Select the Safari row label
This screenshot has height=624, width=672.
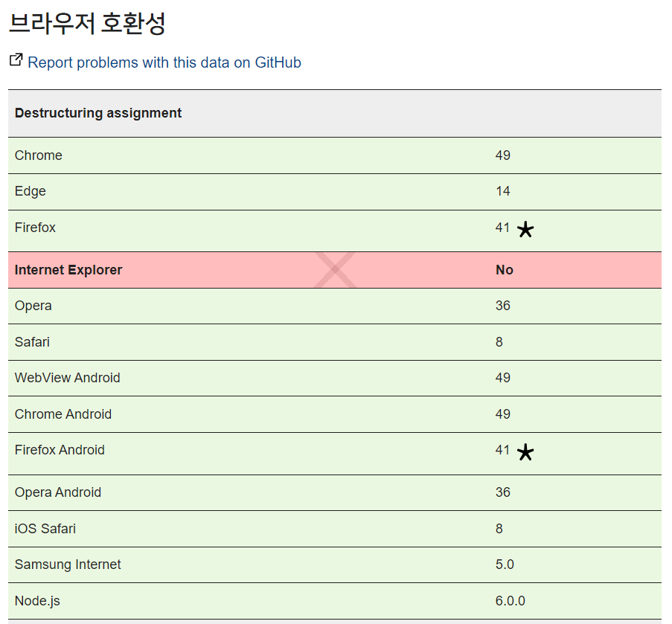coord(32,342)
